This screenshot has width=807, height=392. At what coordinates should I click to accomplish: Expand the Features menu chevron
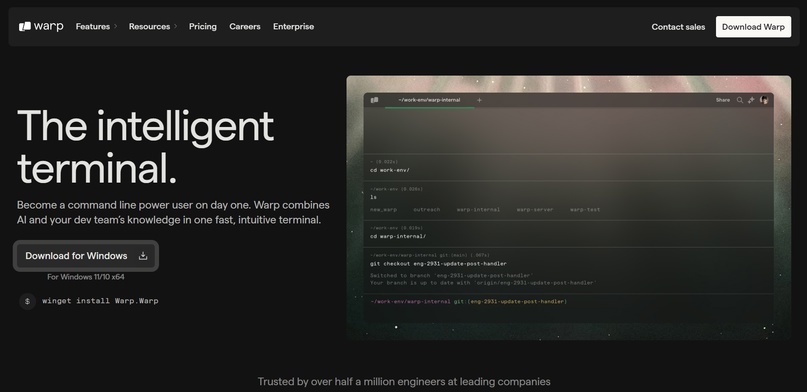click(x=115, y=26)
